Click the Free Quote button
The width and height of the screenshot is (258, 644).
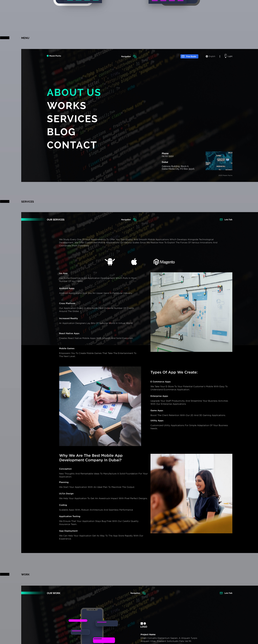click(x=189, y=57)
